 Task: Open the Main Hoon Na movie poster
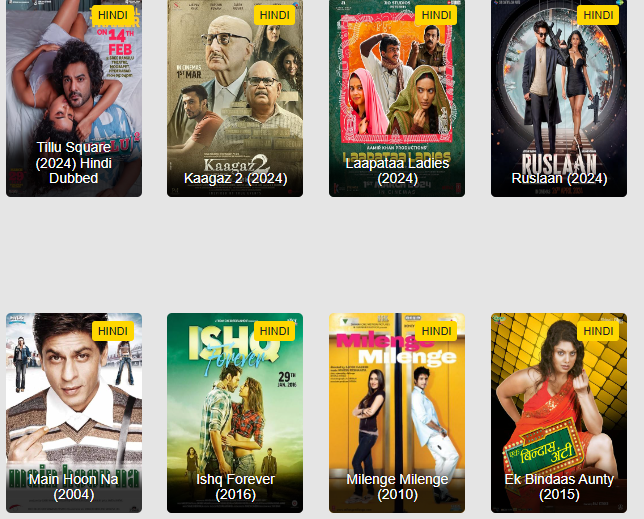(x=74, y=413)
